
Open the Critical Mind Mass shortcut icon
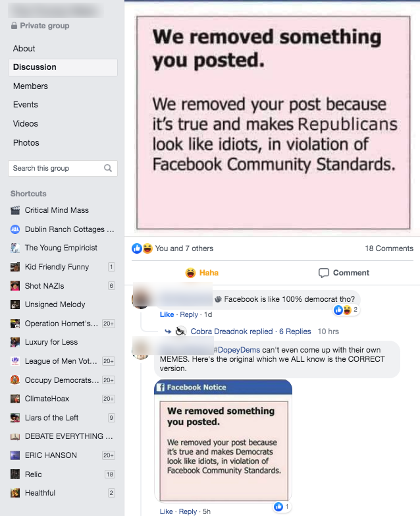[x=15, y=210]
